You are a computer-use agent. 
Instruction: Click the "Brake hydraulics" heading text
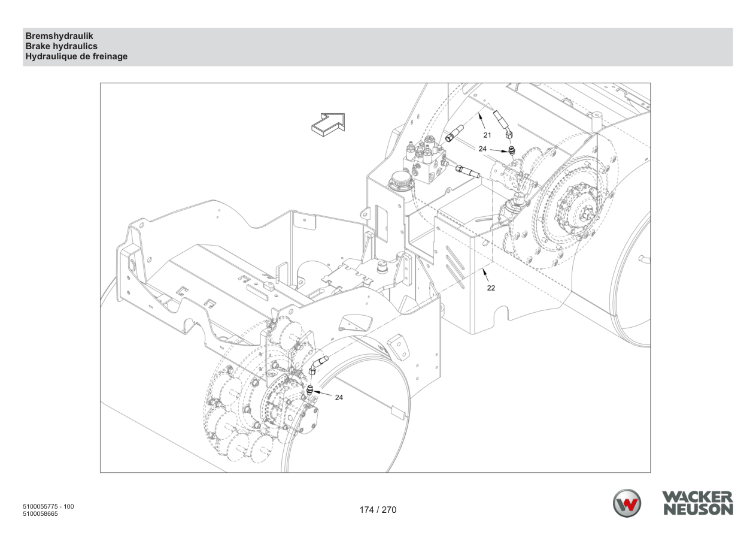[62, 46]
